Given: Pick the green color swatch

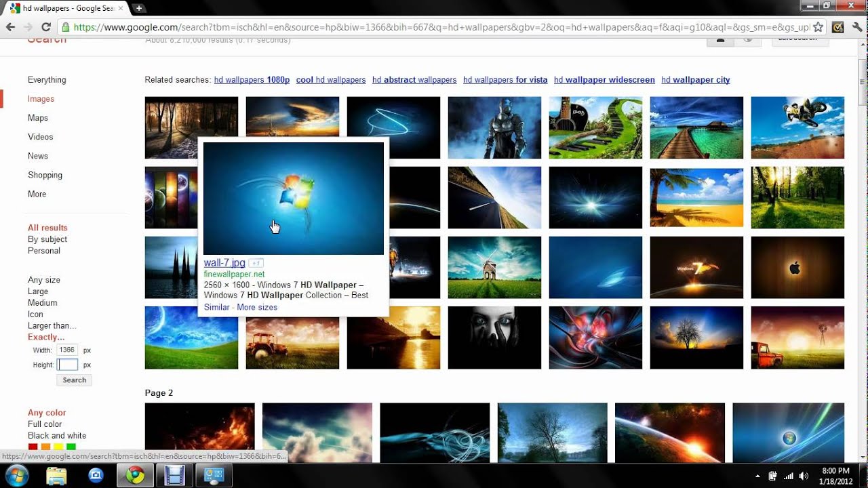Looking at the screenshot, I should click(71, 447).
